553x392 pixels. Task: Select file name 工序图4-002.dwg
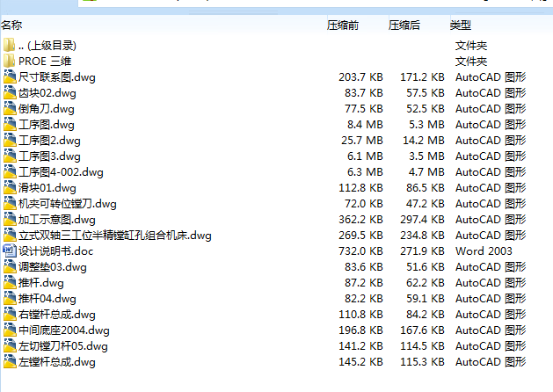click(61, 172)
